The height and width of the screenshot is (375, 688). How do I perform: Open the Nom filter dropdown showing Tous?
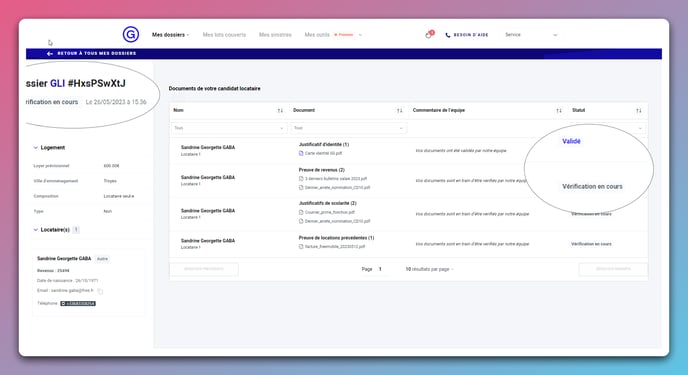[229, 128]
